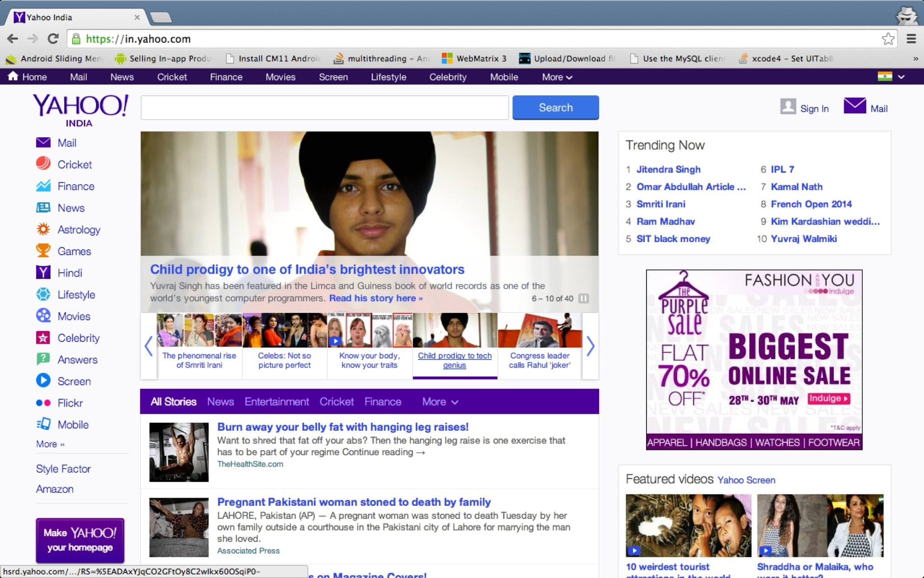Click the Answers question icon in sidebar
This screenshot has height=578, width=924.
[x=43, y=359]
